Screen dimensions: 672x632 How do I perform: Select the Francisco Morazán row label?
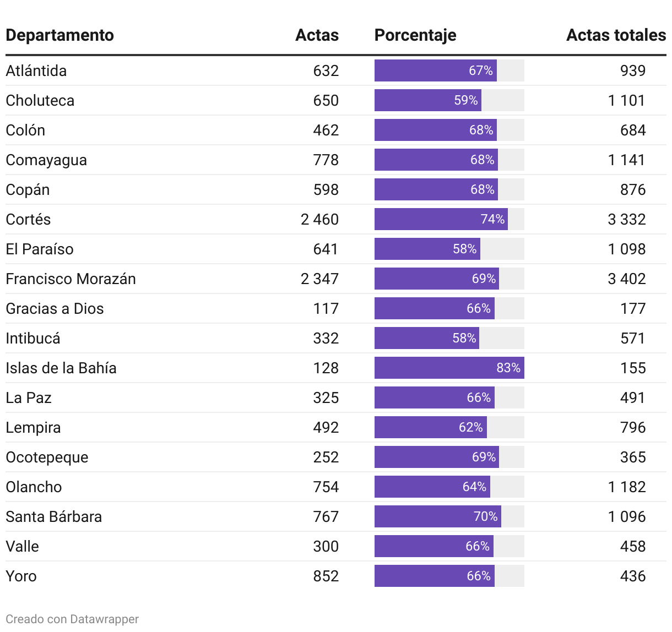[x=71, y=279]
